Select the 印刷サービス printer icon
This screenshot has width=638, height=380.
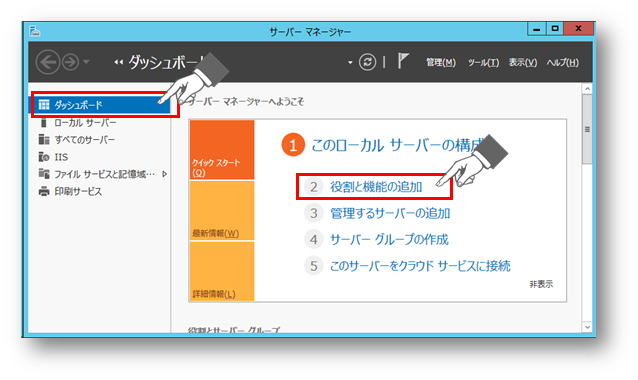pyautogui.click(x=44, y=191)
